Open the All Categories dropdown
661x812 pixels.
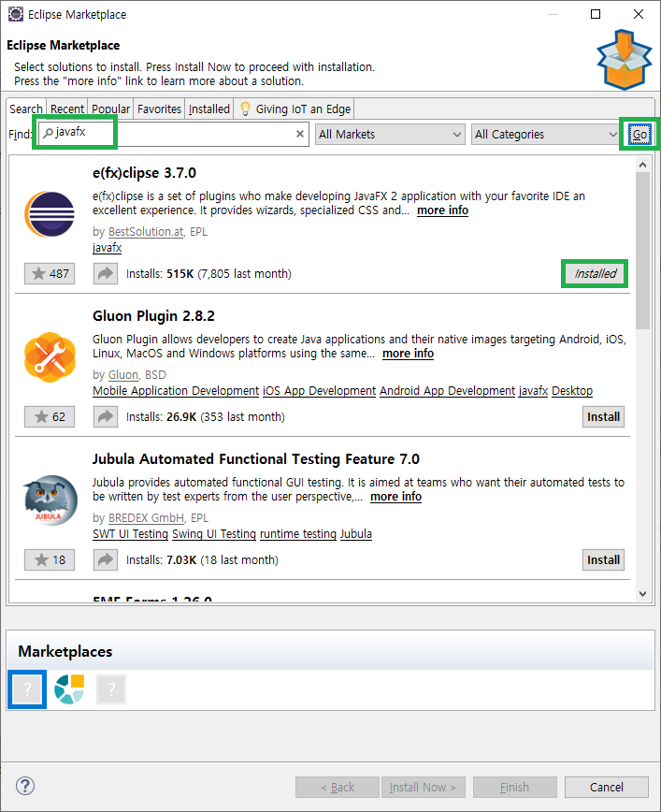[546, 134]
